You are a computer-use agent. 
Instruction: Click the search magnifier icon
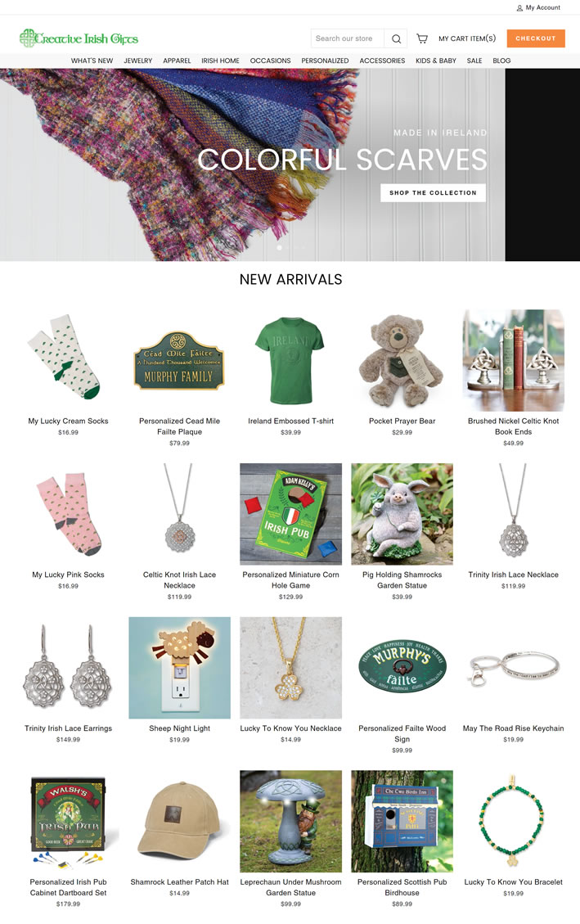pyautogui.click(x=396, y=39)
